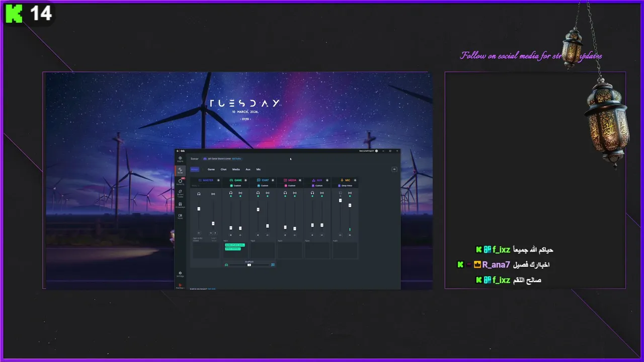Open Feedback at the sidebar bottom
This screenshot has height=362, width=644.
pyautogui.click(x=180, y=287)
